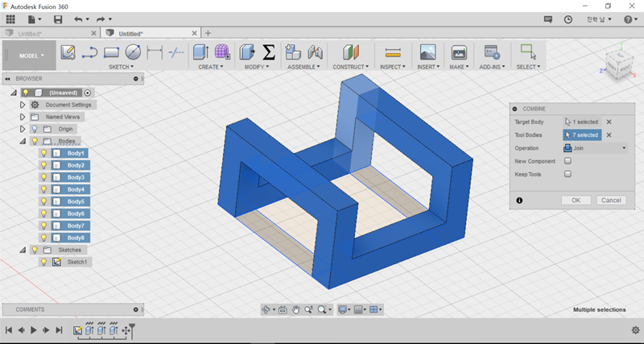
Task: Click the timeline Play button
Action: (x=34, y=330)
